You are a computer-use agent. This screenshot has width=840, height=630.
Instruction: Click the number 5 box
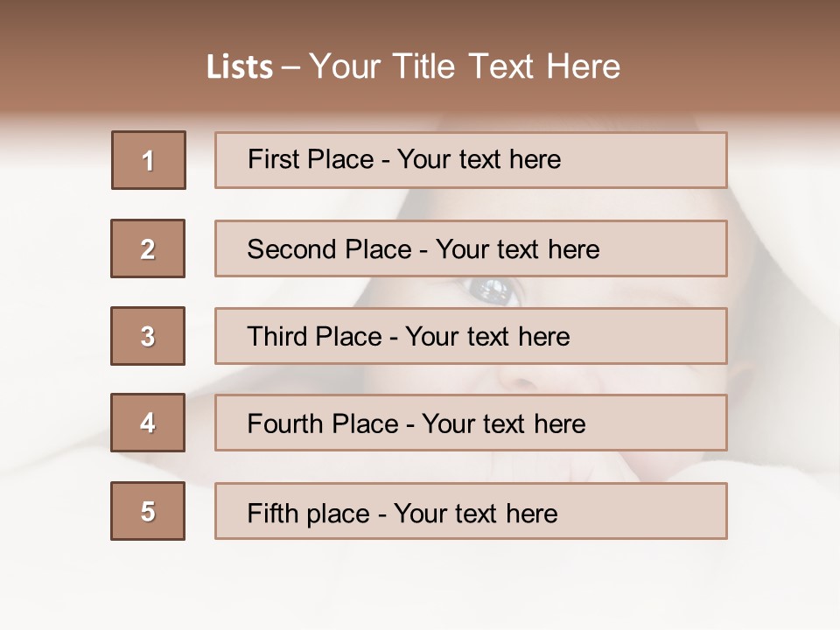click(148, 511)
